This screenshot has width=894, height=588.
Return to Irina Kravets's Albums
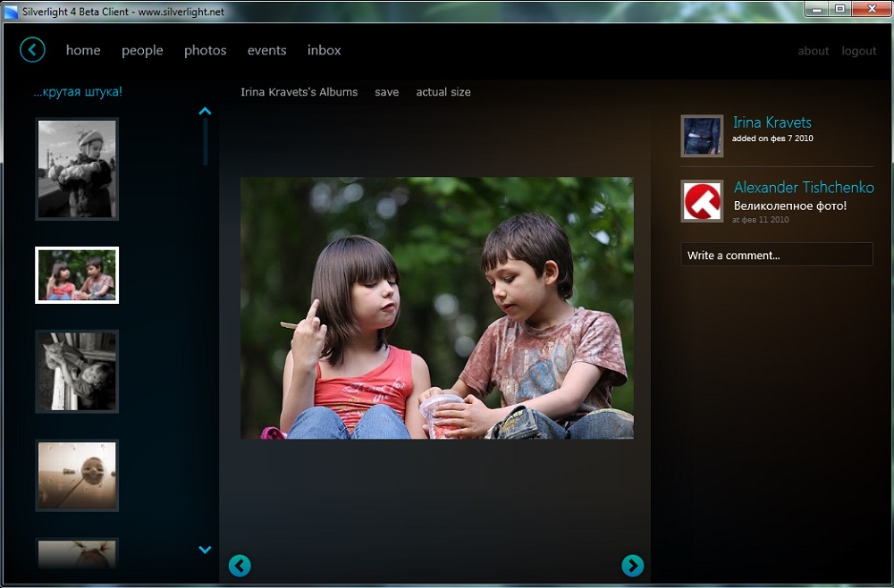(x=299, y=92)
